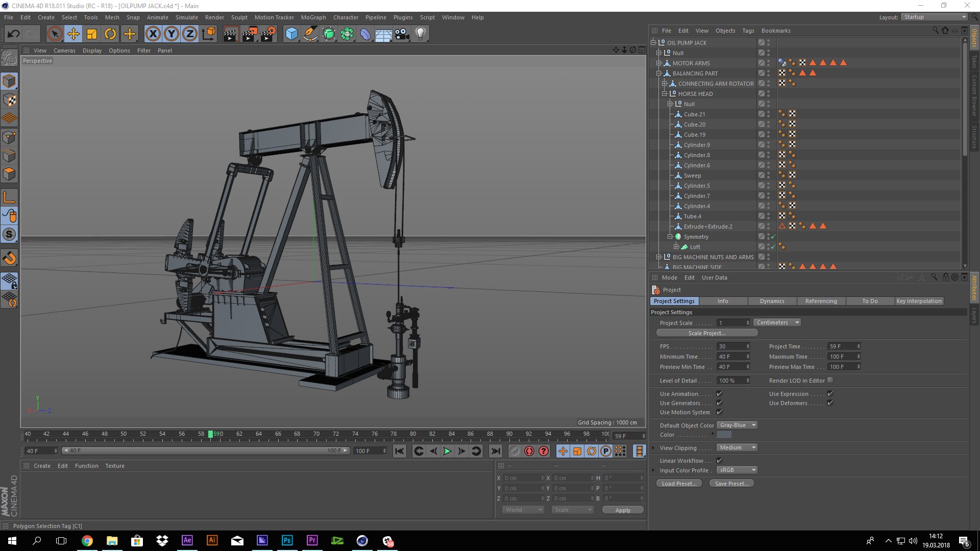Toggle Use Deformers checkbox
This screenshot has height=551, width=980.
tap(830, 403)
